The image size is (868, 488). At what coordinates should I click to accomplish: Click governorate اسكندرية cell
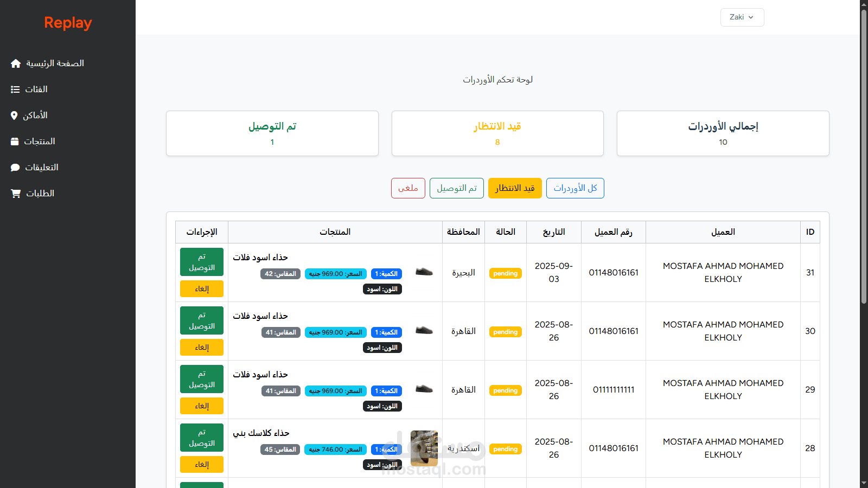pyautogui.click(x=463, y=448)
